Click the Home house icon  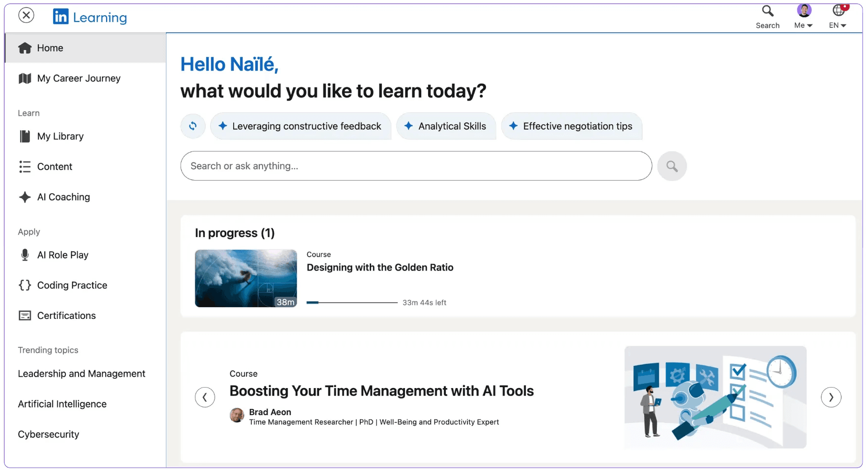(x=25, y=48)
